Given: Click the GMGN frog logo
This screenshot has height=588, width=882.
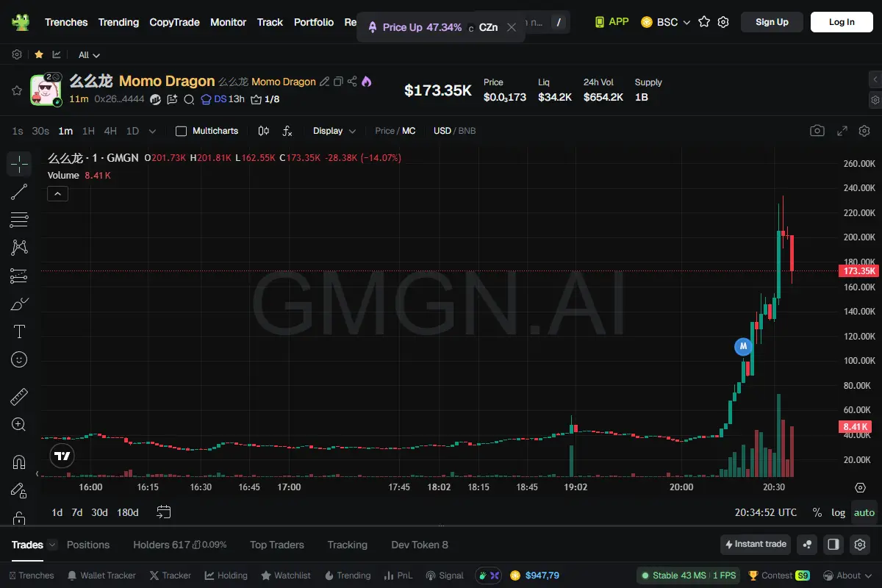Looking at the screenshot, I should [20, 22].
